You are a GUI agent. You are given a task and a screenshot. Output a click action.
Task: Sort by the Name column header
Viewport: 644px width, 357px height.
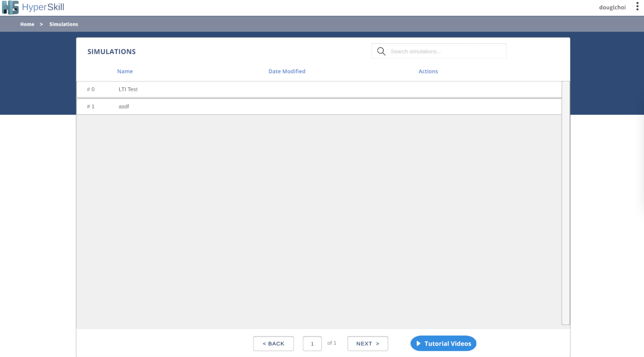pyautogui.click(x=125, y=71)
